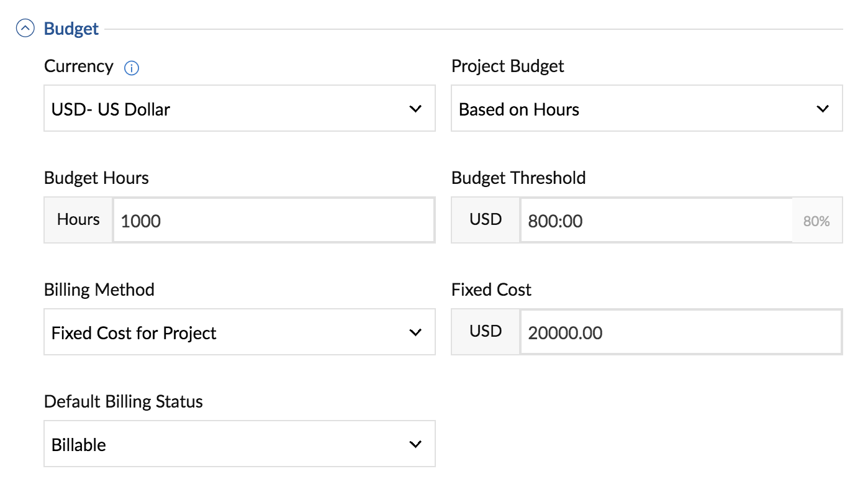Focus the Fixed Cost field showing 20000.00
This screenshot has width=868, height=502.
(681, 332)
